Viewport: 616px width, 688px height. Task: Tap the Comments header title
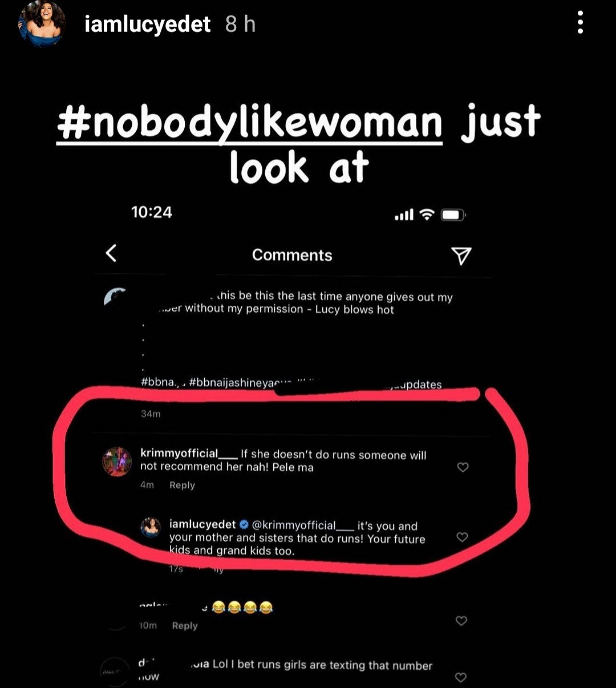tap(292, 255)
